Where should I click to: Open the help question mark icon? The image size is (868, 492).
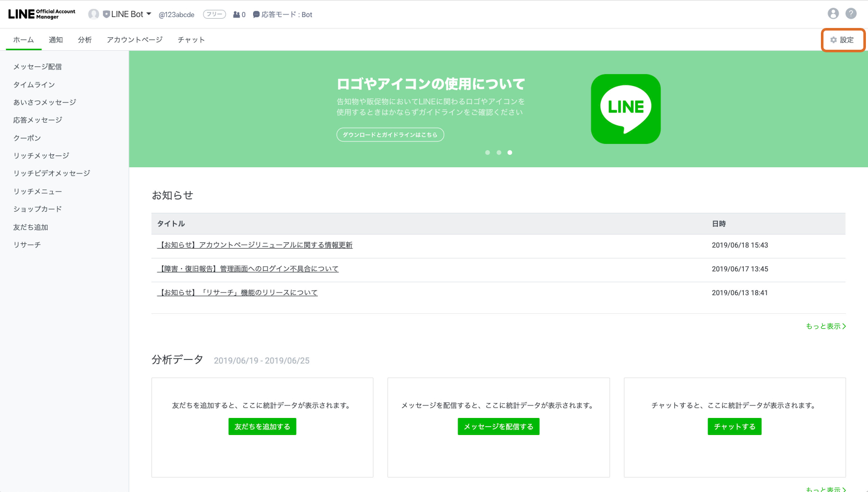point(850,13)
